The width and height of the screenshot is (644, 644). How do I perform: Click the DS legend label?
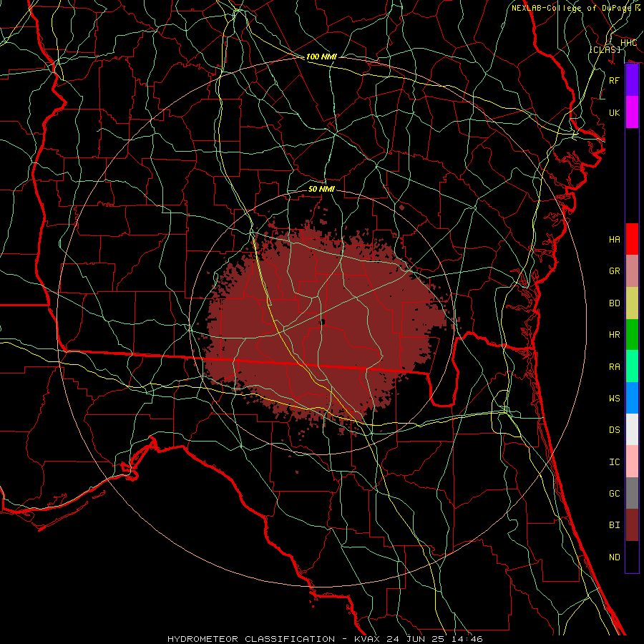coord(615,429)
